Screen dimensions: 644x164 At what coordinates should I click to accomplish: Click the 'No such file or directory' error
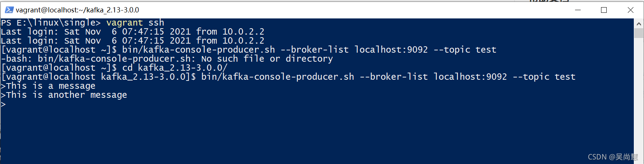coord(267,59)
